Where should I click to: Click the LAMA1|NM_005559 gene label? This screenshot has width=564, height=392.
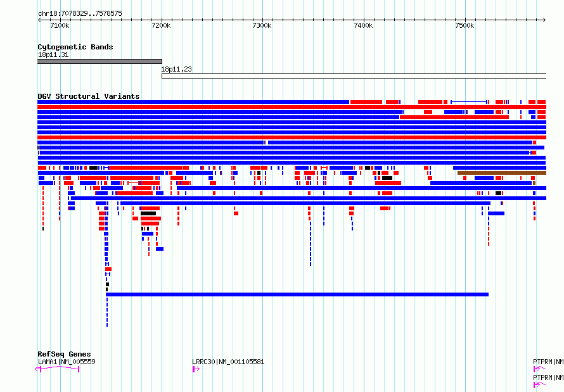pos(67,362)
